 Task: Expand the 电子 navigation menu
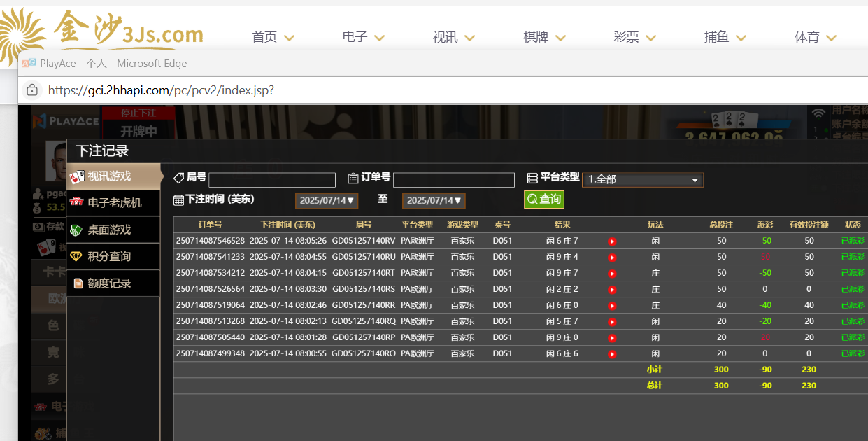point(364,38)
